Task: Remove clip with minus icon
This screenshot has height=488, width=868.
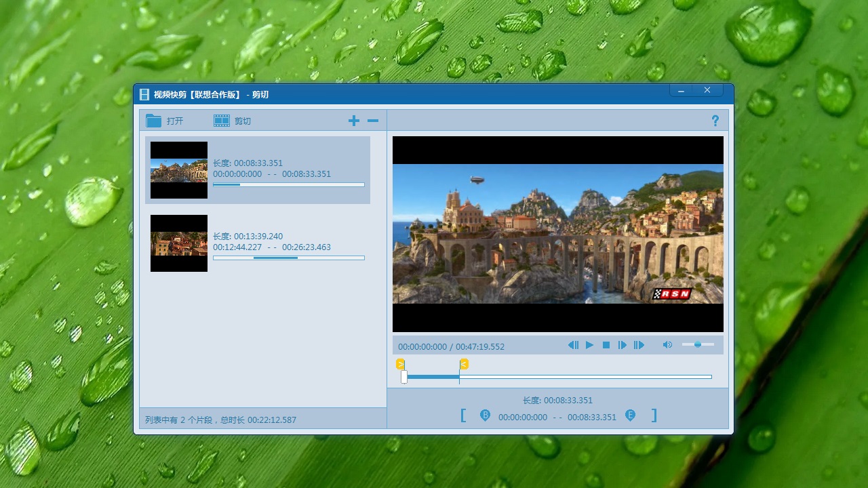Action: [373, 121]
